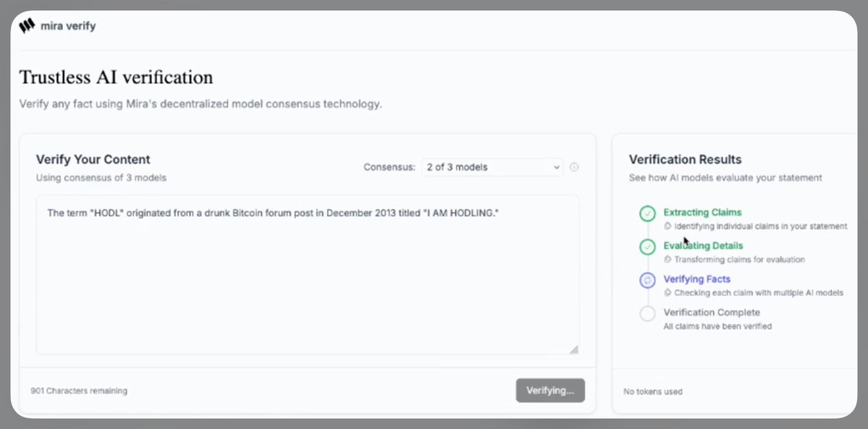Screen dimensions: 868x429
Task: Click the "Verifying Facts" step label
Action: coord(697,279)
